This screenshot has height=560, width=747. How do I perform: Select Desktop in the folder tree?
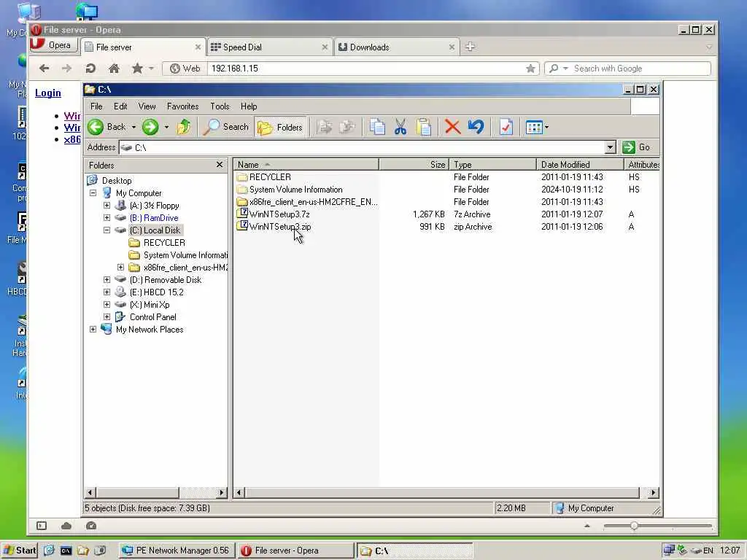(116, 181)
